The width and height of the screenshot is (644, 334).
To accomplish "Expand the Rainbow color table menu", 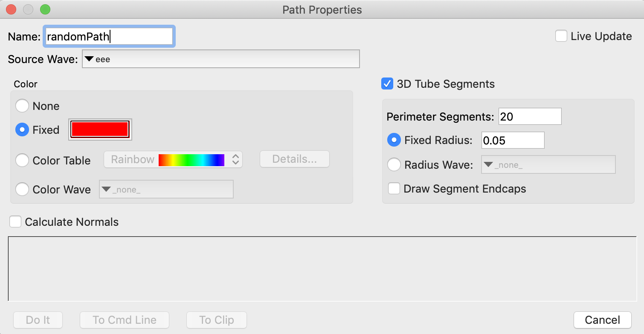I will [x=173, y=160].
